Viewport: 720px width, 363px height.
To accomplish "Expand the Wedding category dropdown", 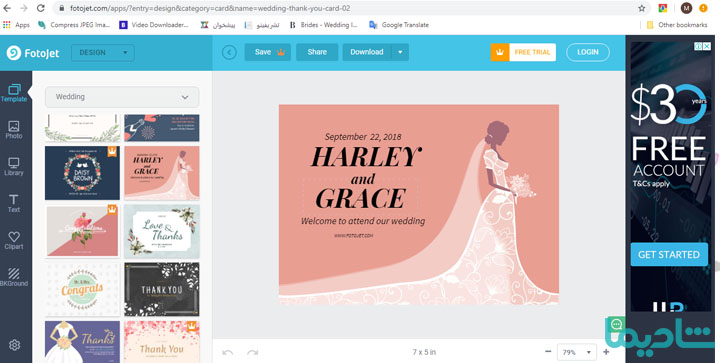I will pyautogui.click(x=122, y=97).
